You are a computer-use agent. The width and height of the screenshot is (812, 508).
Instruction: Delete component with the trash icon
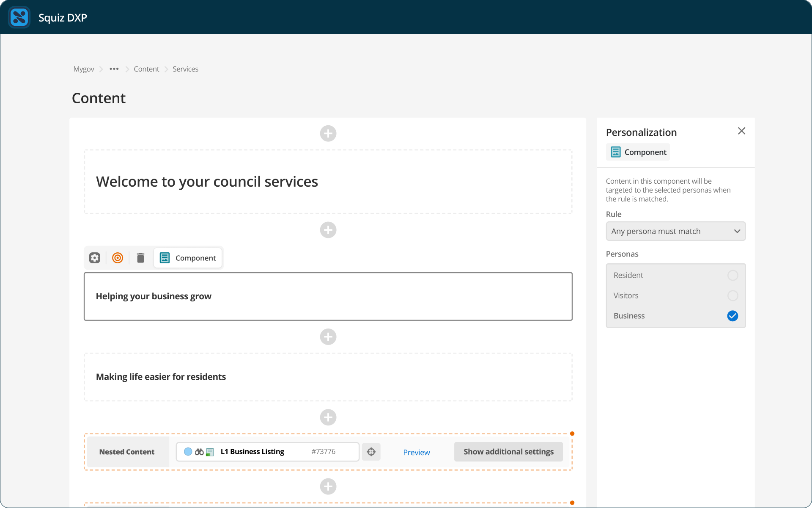coord(140,258)
